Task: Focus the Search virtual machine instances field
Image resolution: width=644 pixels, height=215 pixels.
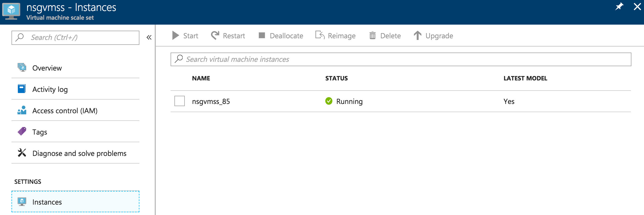Action: (401, 59)
